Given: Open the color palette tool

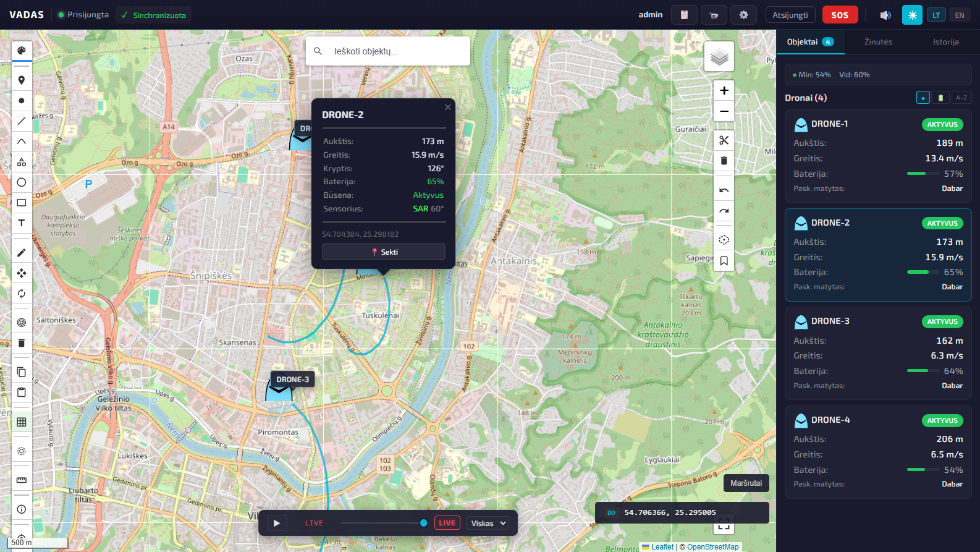Looking at the screenshot, I should pyautogui.click(x=22, y=51).
